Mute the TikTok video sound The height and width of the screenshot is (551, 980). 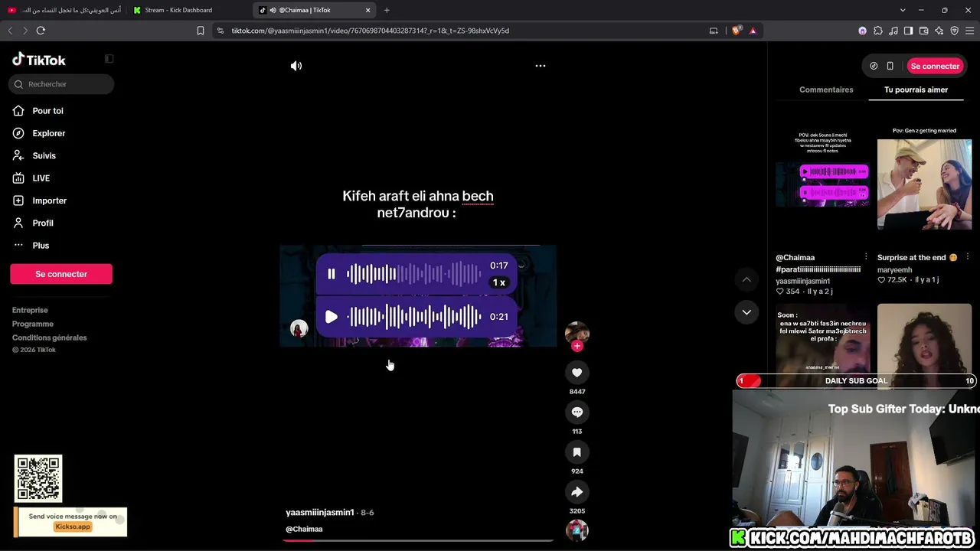(296, 66)
